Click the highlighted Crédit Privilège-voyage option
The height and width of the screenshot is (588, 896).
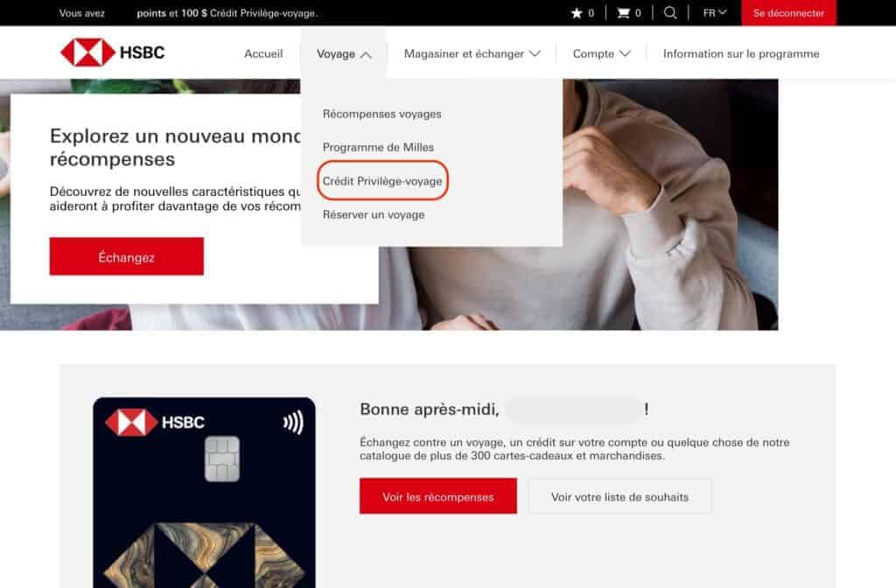(382, 181)
